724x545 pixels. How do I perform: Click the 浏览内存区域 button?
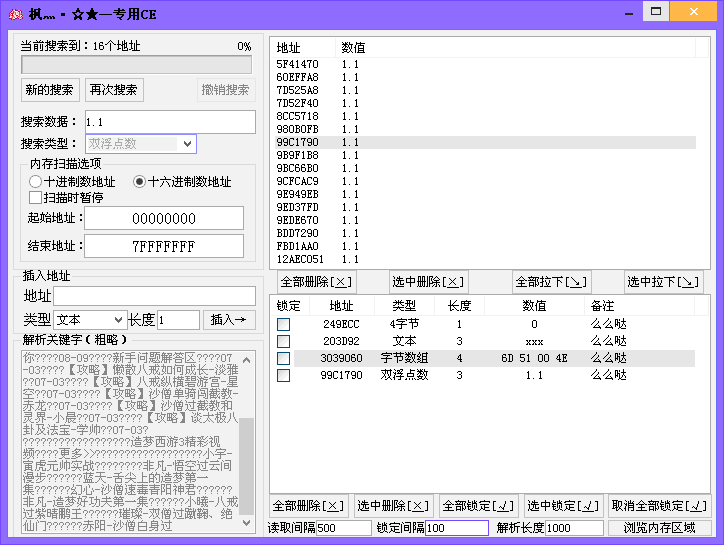(x=659, y=528)
